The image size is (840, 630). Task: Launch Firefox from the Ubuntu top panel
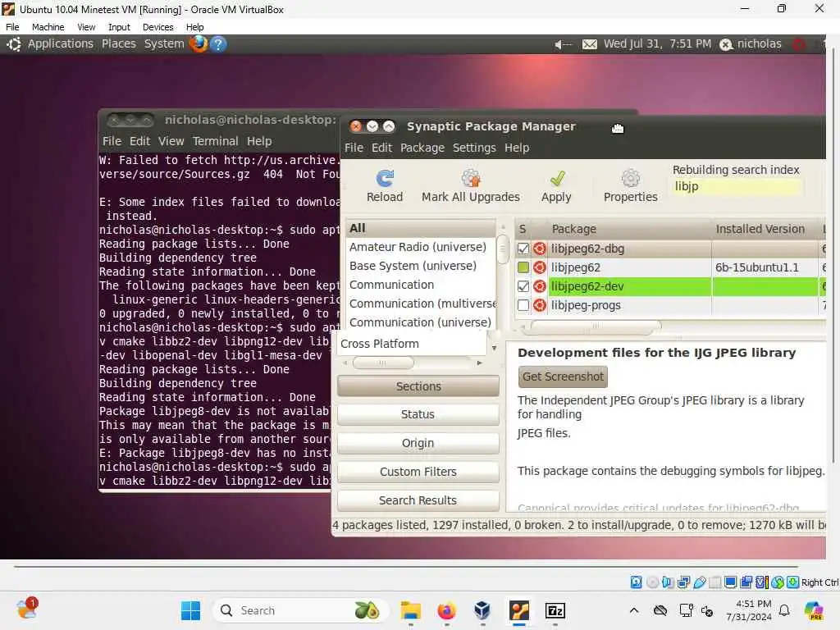199,44
